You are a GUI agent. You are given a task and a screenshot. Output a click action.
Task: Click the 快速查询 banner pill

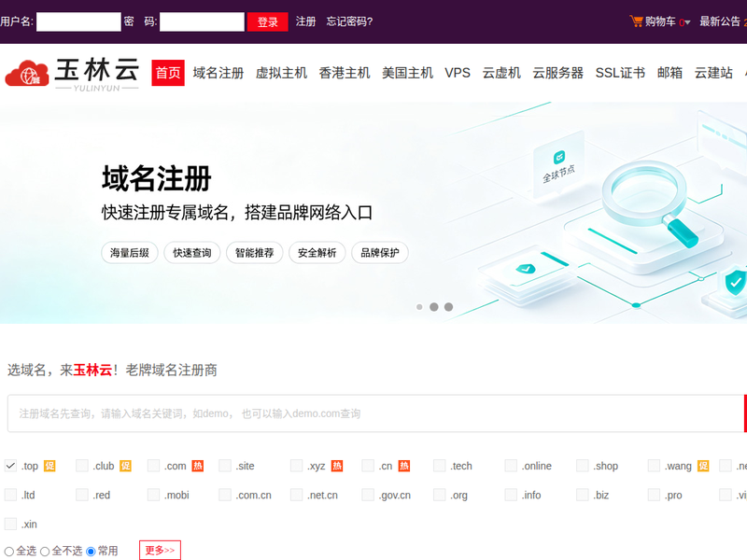pyautogui.click(x=192, y=252)
